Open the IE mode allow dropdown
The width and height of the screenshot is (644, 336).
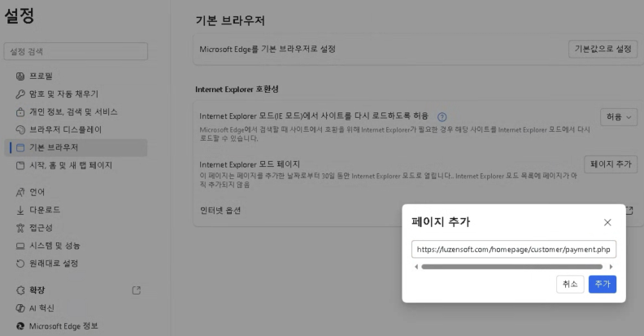618,117
